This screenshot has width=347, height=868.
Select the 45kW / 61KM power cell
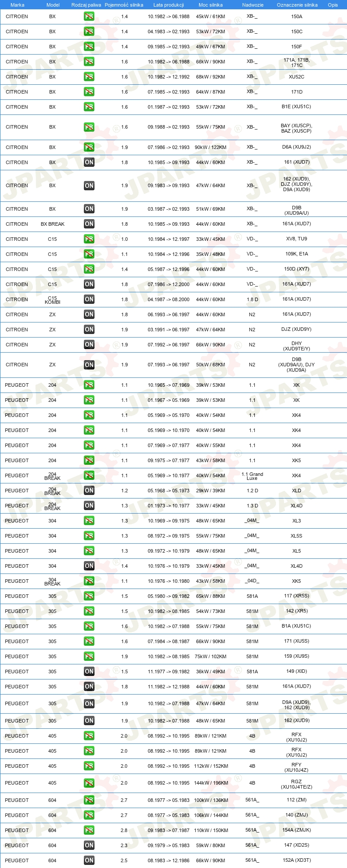point(210,16)
